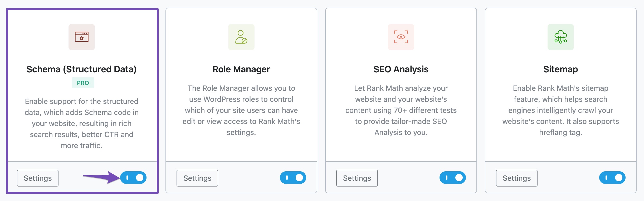Click the Role Manager card title
The image size is (644, 201).
(241, 69)
